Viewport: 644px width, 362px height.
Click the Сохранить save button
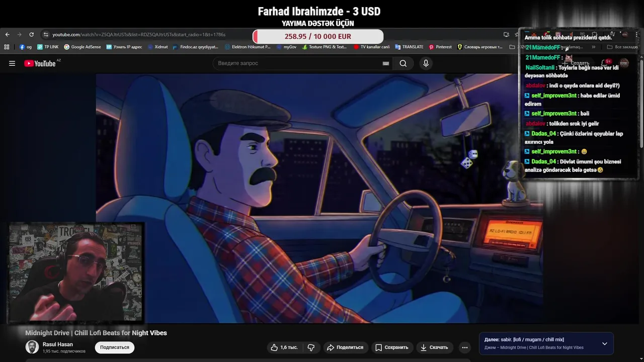(391, 347)
